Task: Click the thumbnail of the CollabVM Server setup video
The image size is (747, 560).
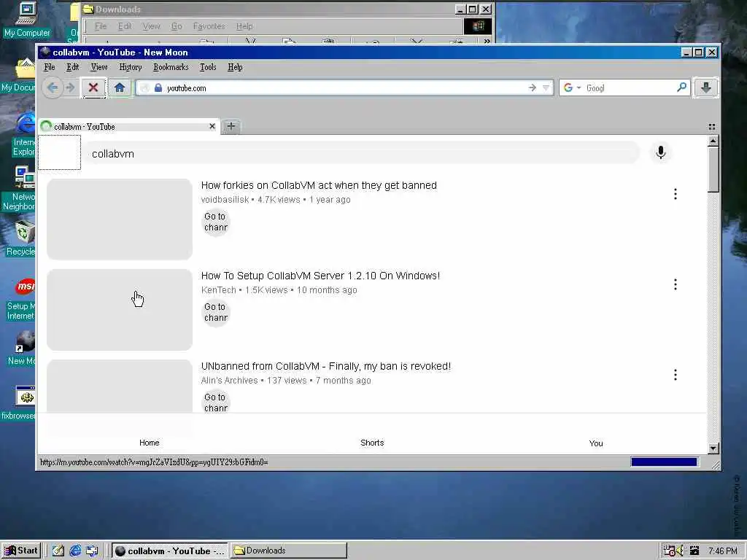Action: [120, 309]
